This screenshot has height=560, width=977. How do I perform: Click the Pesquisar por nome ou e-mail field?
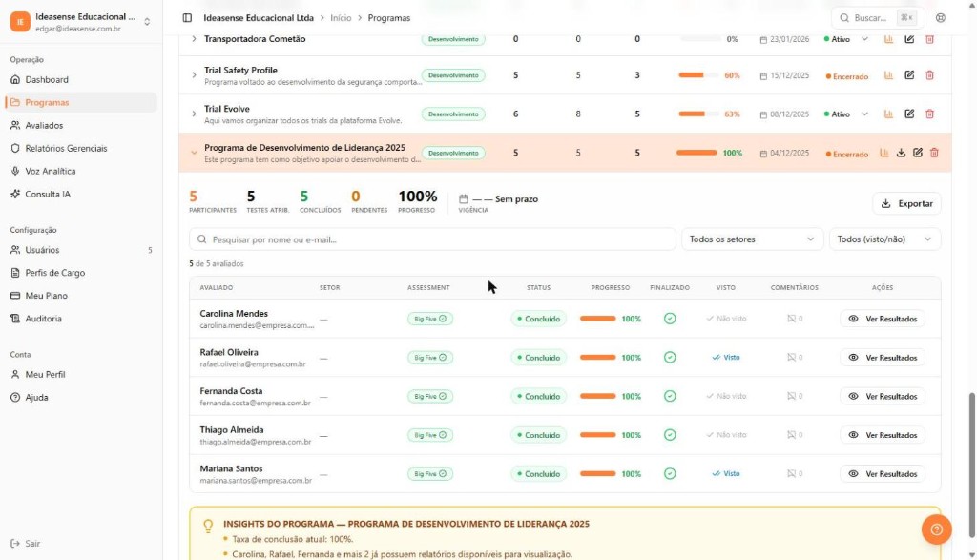pyautogui.click(x=432, y=239)
